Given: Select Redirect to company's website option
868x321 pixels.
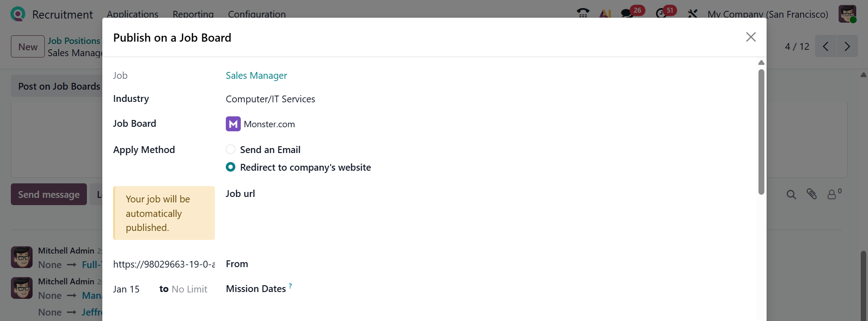Looking at the screenshot, I should (x=231, y=167).
